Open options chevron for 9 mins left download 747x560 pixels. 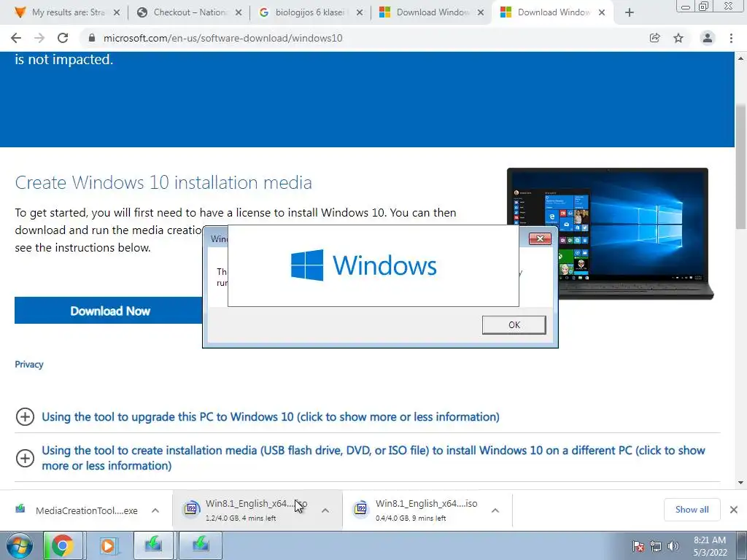point(495,510)
